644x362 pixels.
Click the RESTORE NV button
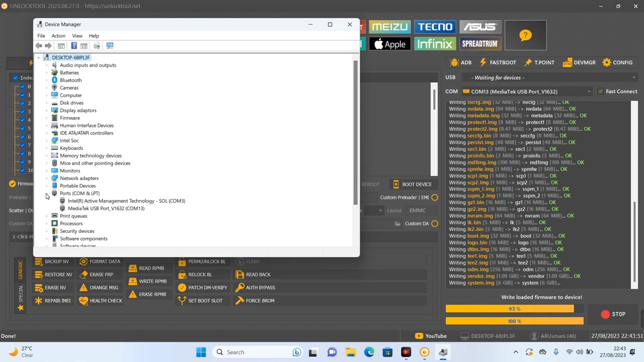pyautogui.click(x=53, y=275)
